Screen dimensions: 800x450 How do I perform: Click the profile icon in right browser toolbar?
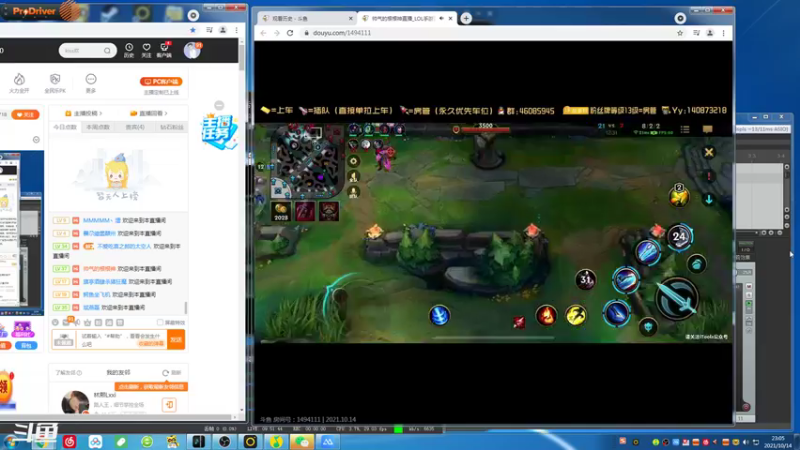click(x=710, y=33)
